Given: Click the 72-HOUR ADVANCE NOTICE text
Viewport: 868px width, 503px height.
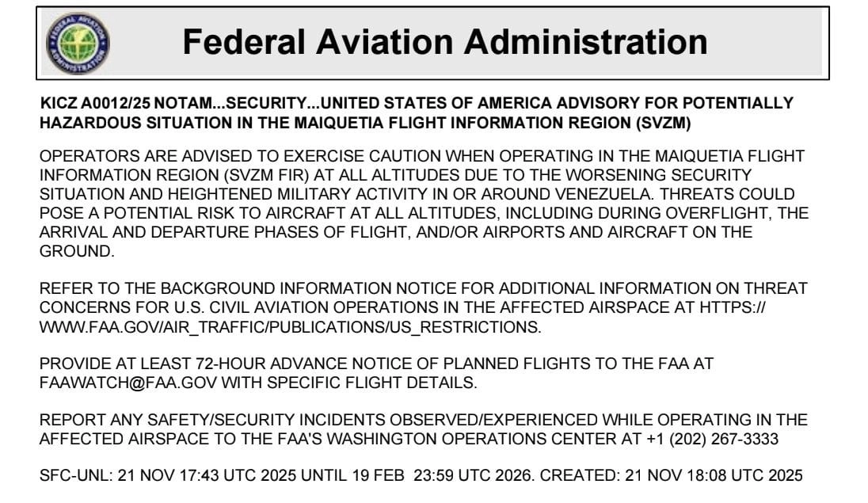Looking at the screenshot, I should (268, 364).
